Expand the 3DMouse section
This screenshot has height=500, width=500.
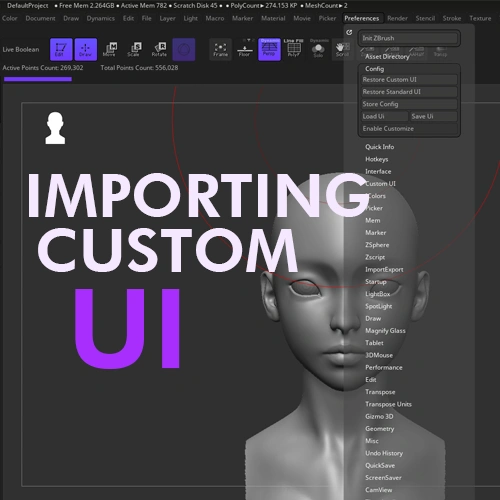click(379, 355)
